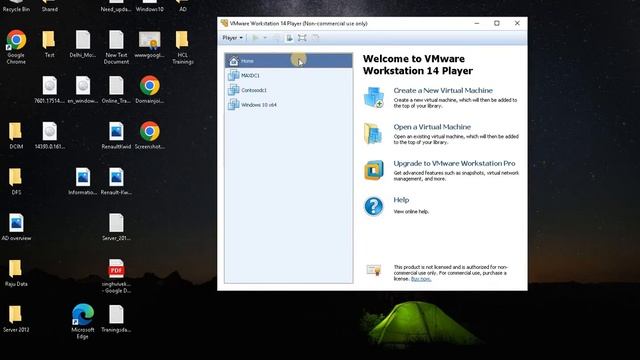The height and width of the screenshot is (360, 640).
Task: Click the Buy now license link
Action: 421,279
